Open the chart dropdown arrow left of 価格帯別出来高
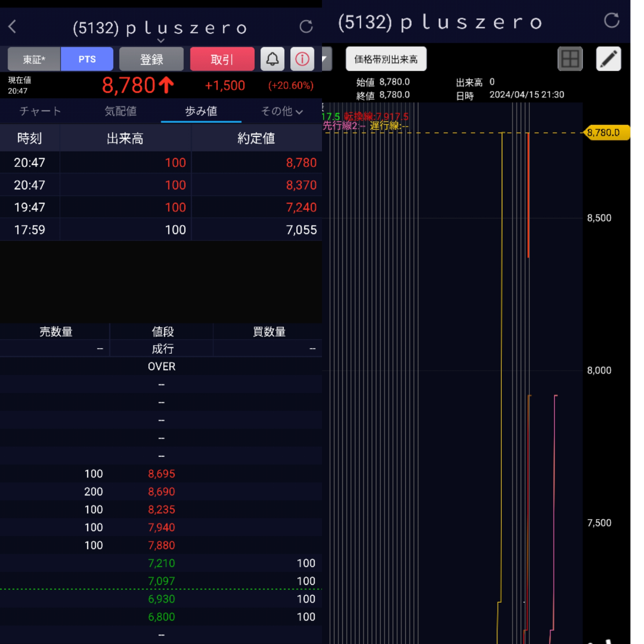This screenshot has width=644, height=644. (326, 59)
